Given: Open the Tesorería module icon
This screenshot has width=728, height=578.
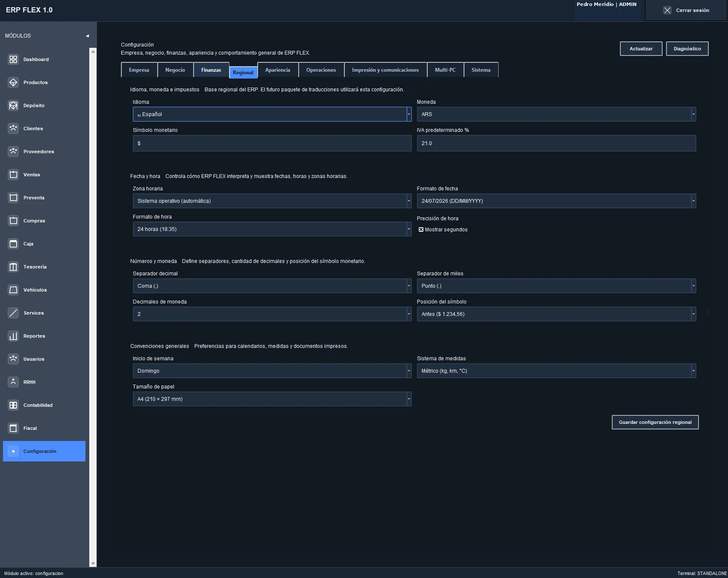Looking at the screenshot, I should (13, 267).
